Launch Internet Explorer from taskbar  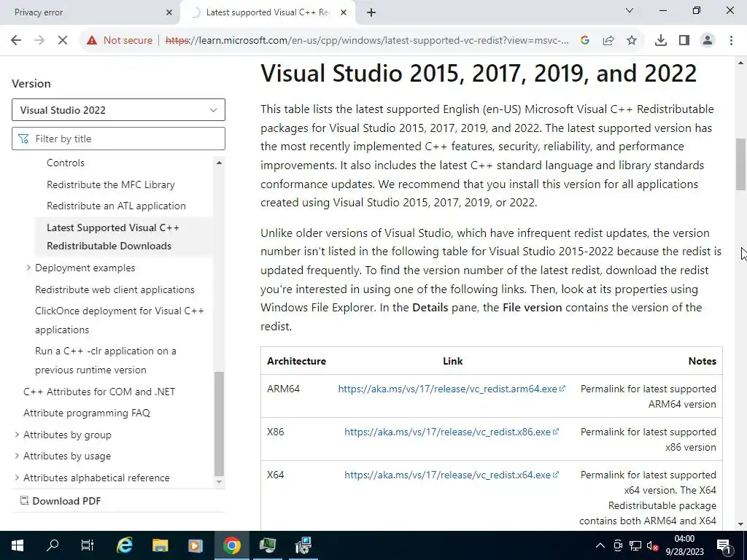pos(124,545)
